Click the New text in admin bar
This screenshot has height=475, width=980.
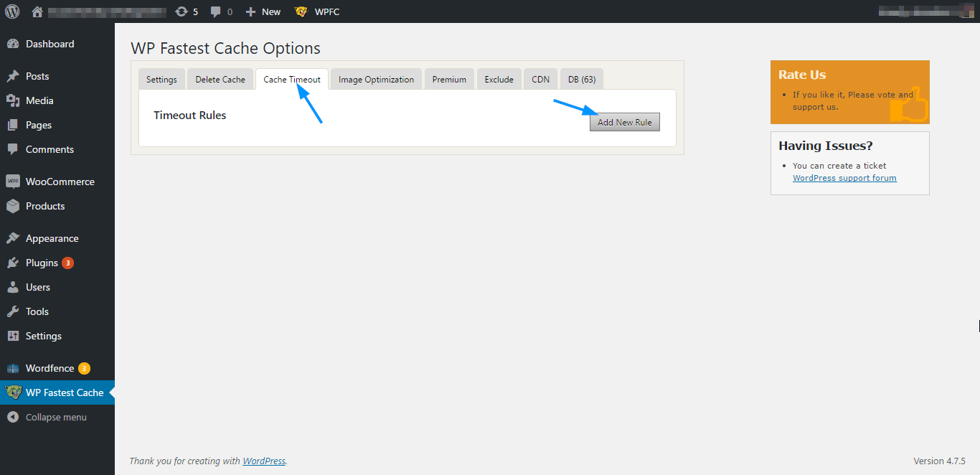[x=271, y=11]
